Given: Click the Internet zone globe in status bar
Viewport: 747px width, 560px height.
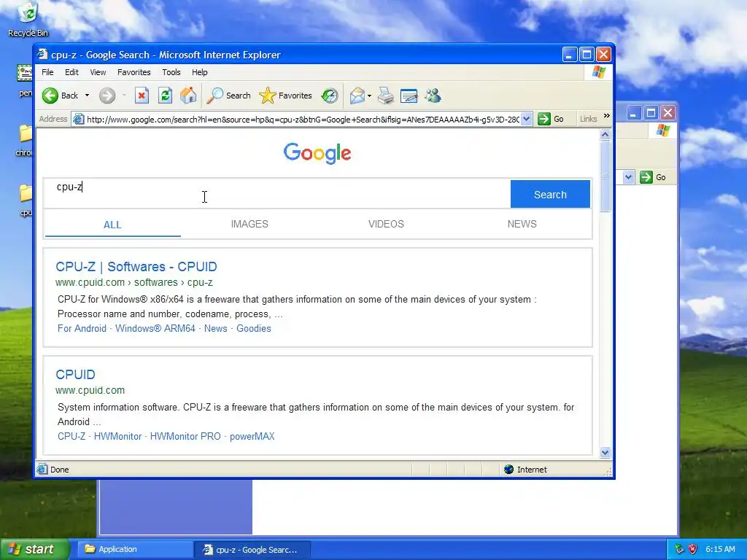Looking at the screenshot, I should point(508,470).
